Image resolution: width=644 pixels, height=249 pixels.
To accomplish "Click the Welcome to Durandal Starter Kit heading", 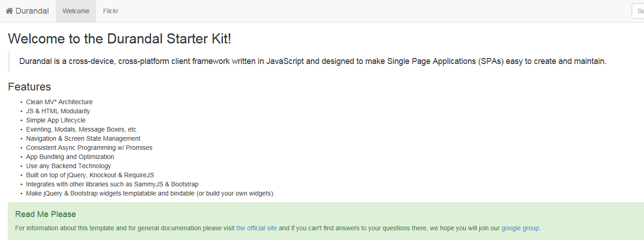I will click(x=119, y=38).
